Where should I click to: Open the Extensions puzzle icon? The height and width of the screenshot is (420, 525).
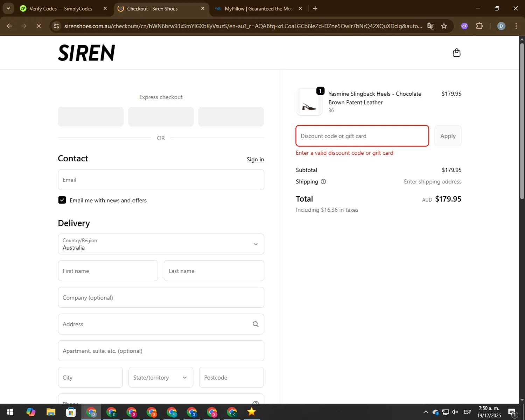click(x=479, y=26)
